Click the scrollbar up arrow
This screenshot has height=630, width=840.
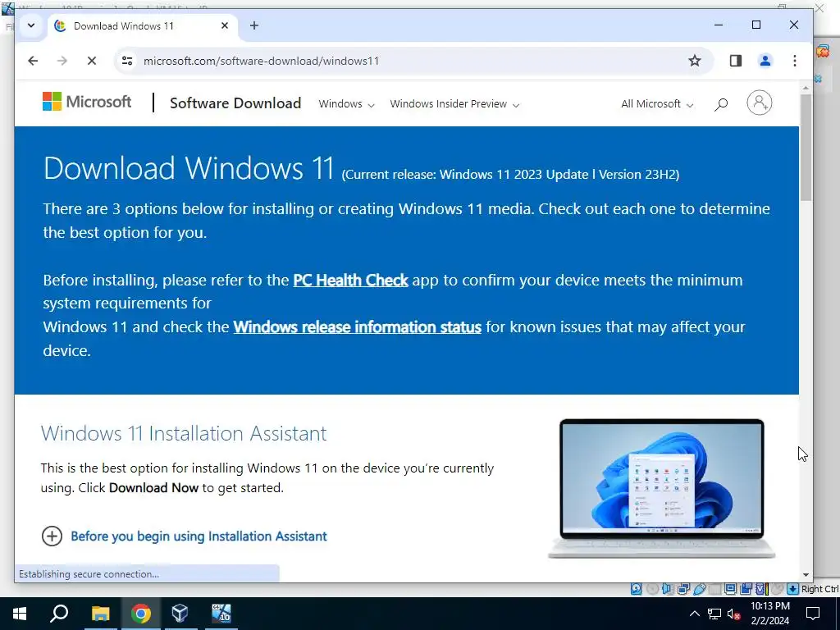point(806,87)
